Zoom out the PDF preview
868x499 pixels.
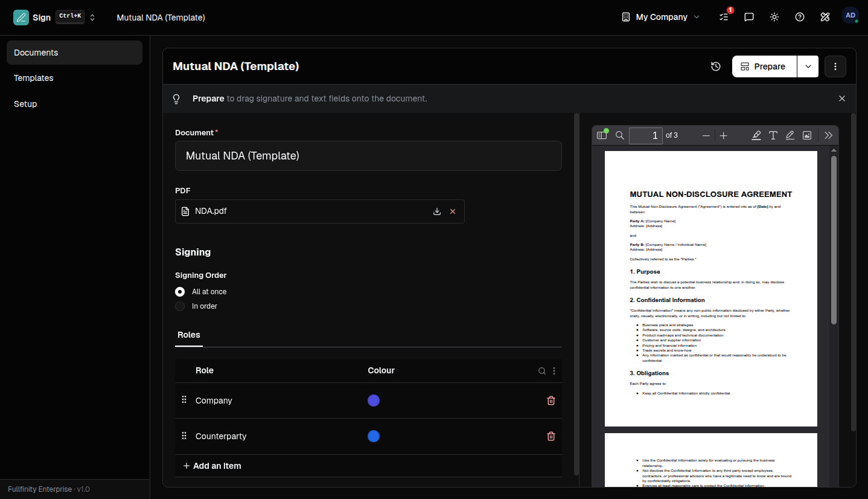coord(706,135)
